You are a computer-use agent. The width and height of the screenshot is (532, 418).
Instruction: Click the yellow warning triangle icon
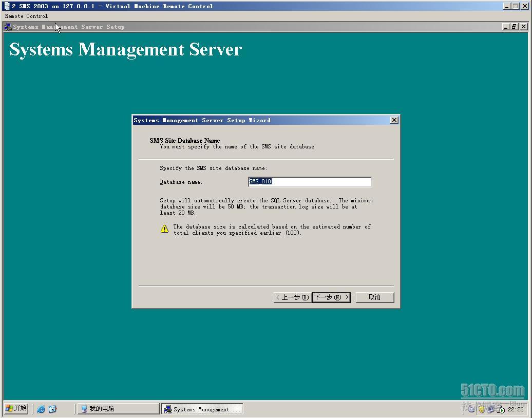(164, 229)
